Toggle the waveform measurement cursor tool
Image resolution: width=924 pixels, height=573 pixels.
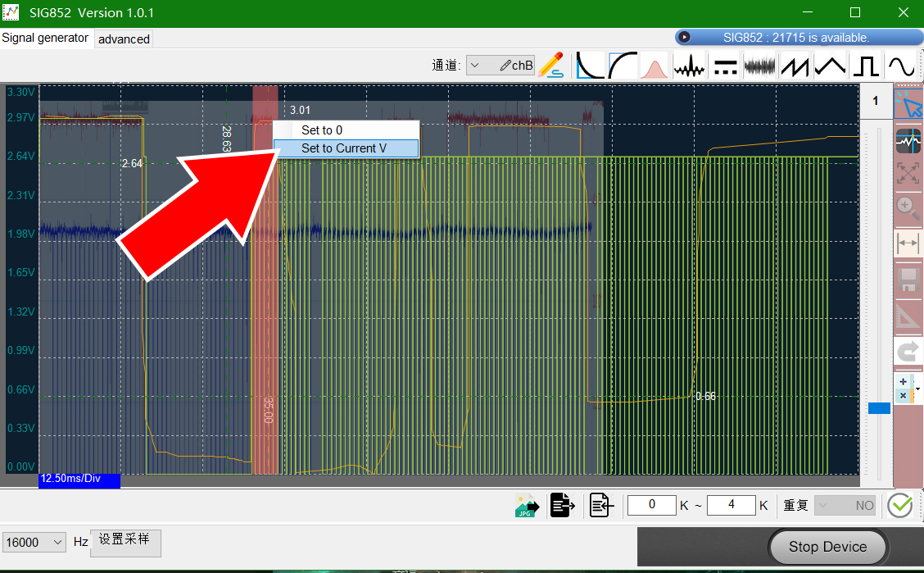[908, 142]
